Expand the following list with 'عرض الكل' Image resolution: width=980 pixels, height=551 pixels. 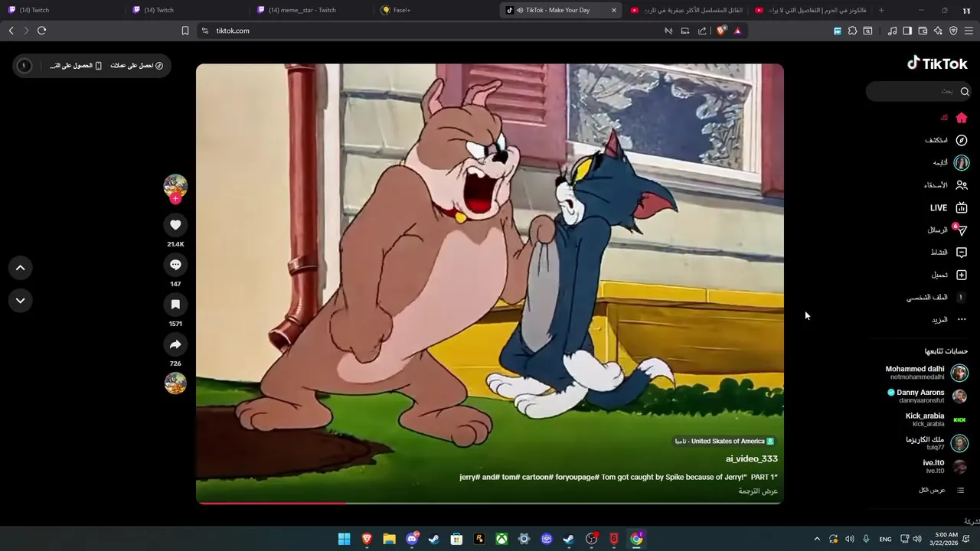(x=941, y=490)
